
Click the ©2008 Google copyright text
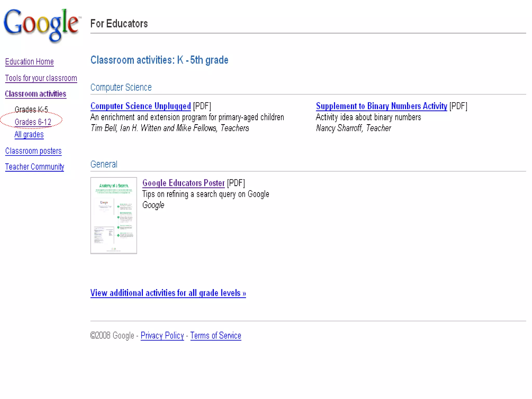tap(112, 336)
